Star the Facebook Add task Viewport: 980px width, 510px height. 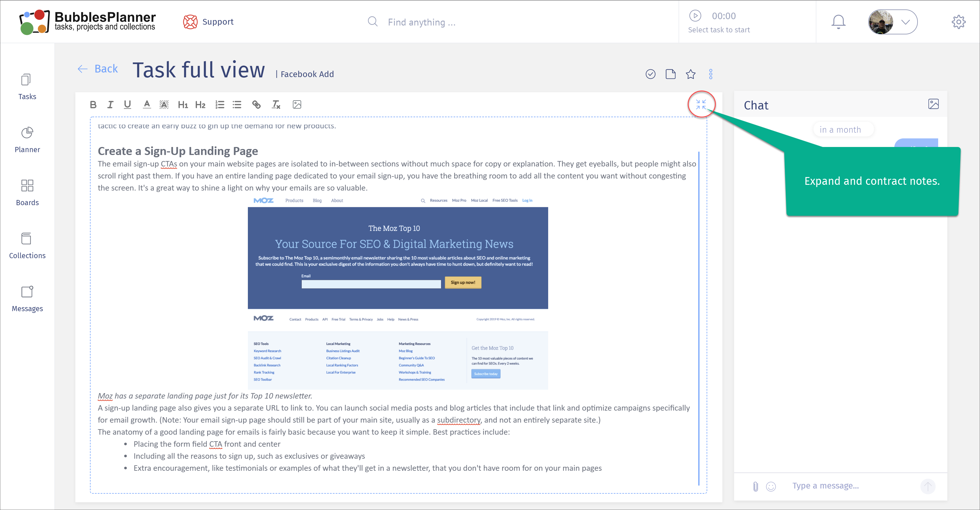691,74
